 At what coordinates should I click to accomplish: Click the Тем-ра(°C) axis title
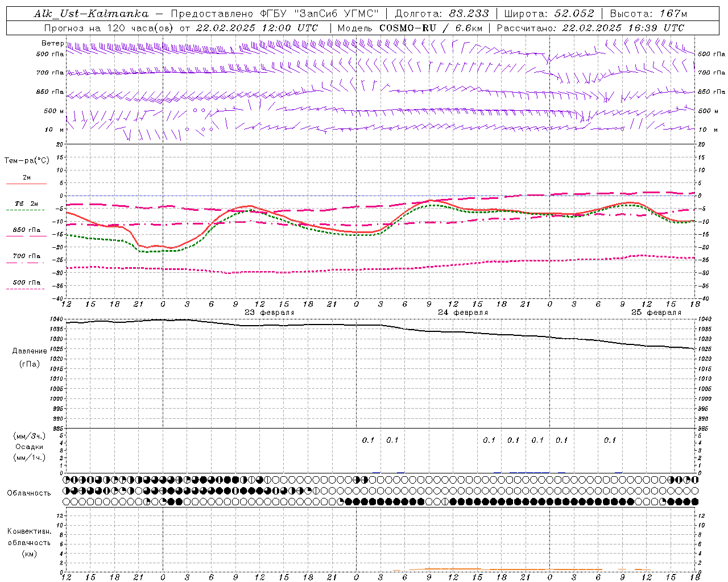[x=27, y=161]
